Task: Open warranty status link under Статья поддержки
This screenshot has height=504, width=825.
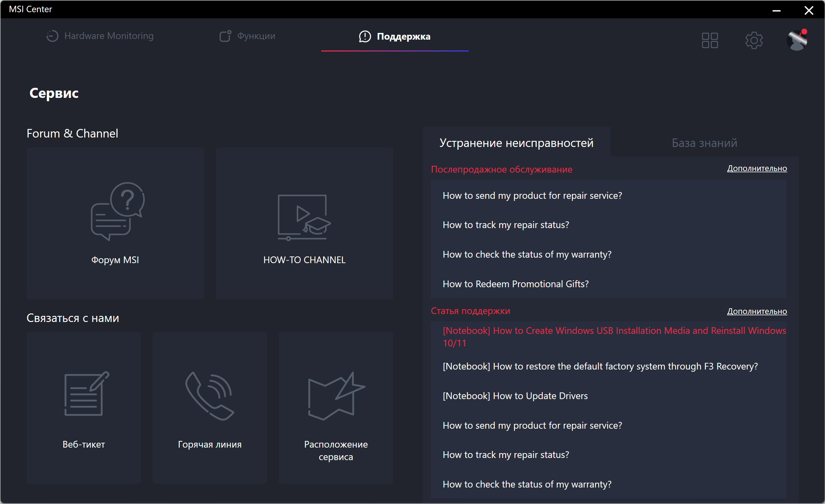Action: click(527, 484)
